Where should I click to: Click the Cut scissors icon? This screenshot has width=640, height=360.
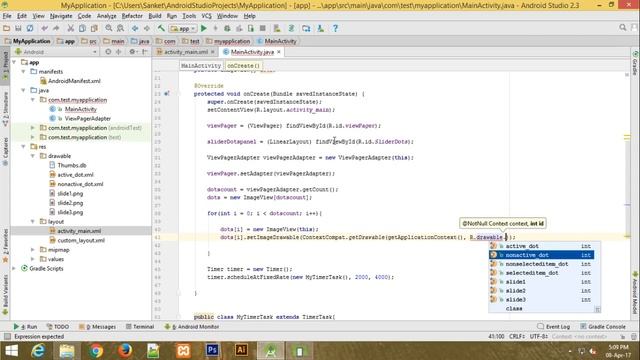pos(71,28)
